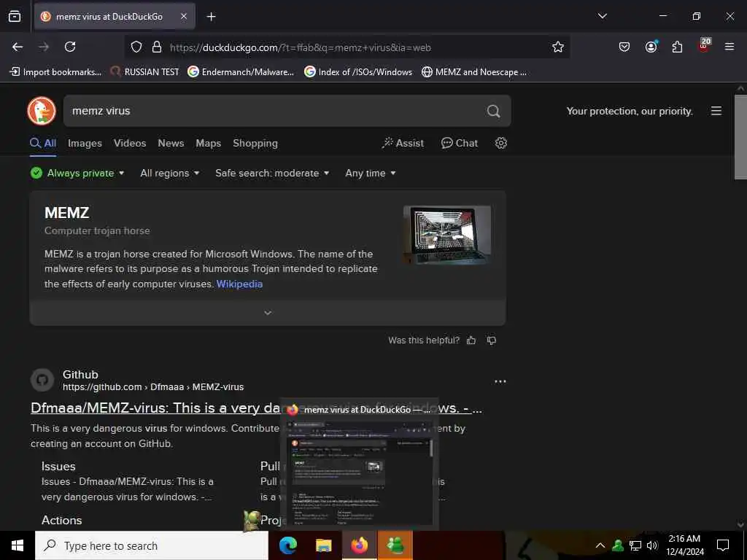The image size is (747, 560).
Task: Open DuckDuckGo Chat
Action: (x=460, y=143)
